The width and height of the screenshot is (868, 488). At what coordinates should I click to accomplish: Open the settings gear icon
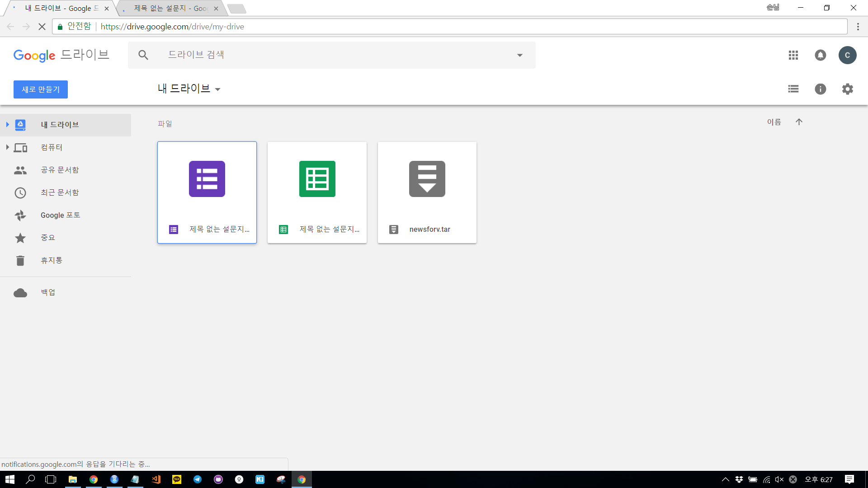point(847,89)
